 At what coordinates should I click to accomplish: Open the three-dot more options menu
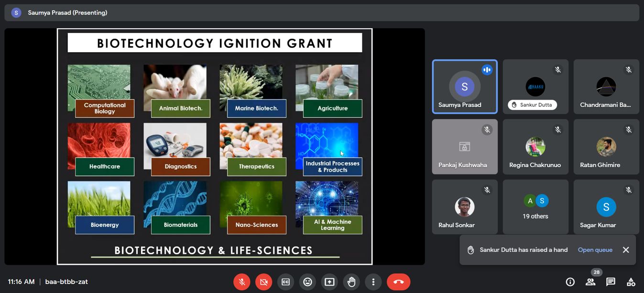coord(373,282)
